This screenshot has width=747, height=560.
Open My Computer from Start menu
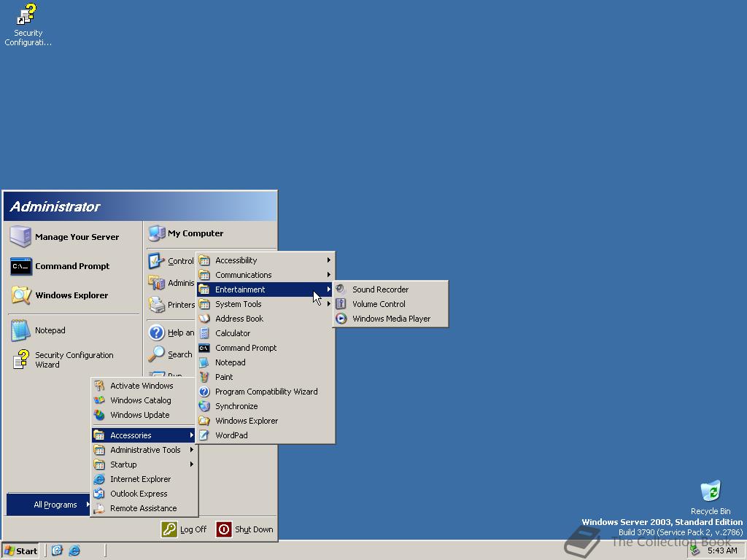point(211,233)
